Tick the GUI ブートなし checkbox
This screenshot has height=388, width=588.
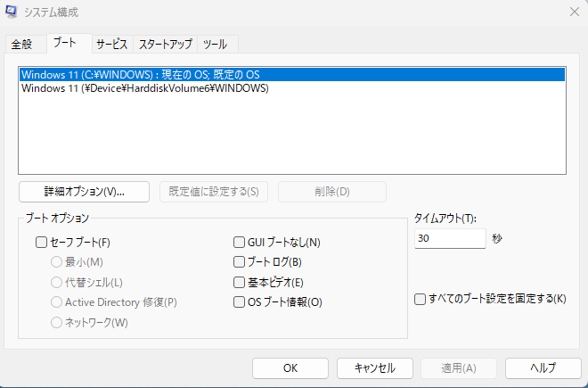pyautogui.click(x=239, y=242)
